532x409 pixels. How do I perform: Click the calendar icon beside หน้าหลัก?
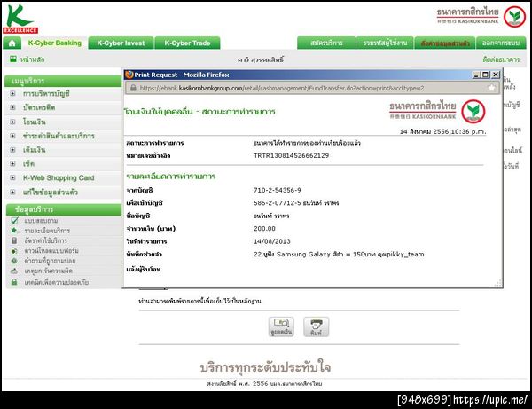(x=13, y=59)
